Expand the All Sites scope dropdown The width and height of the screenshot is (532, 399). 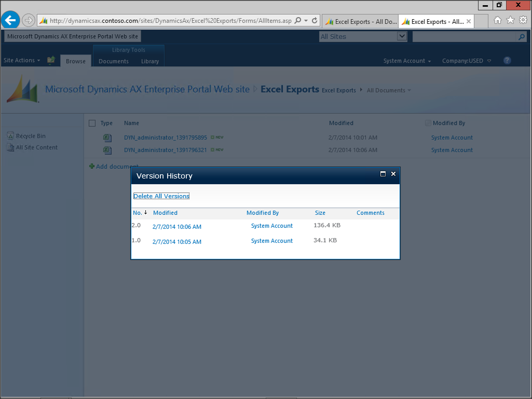point(402,36)
